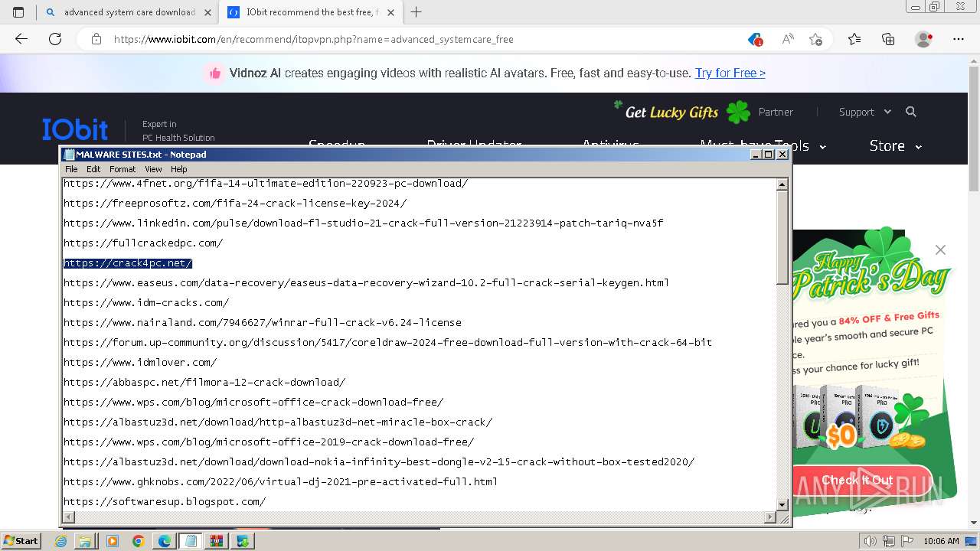Click the highlighted crack4pc.net line
This screenshot has height=551, width=980.
128,263
